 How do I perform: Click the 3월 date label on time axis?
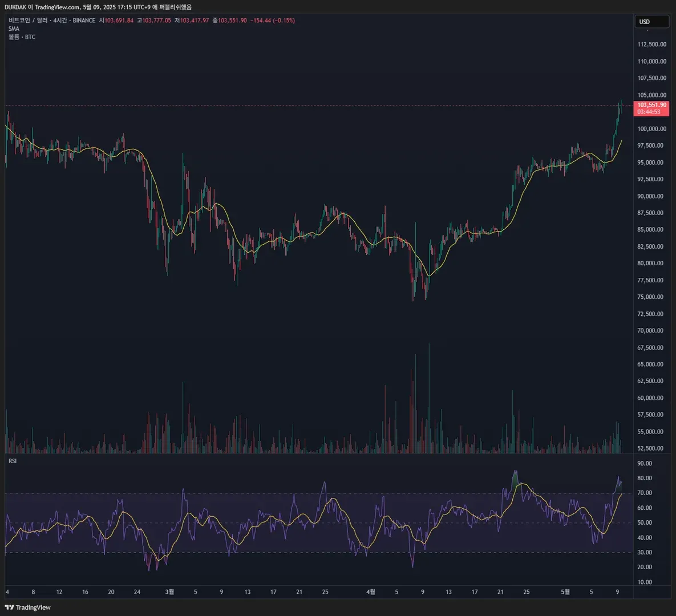point(169,592)
